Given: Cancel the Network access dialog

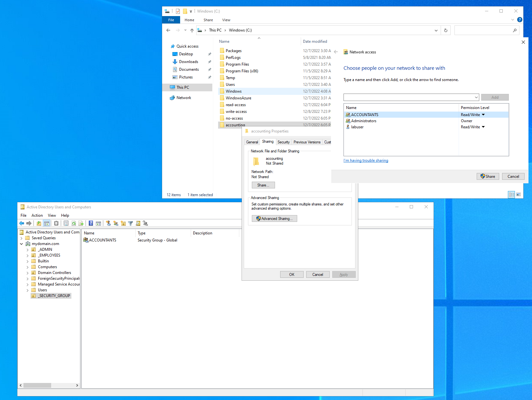Looking at the screenshot, I should click(x=513, y=176).
